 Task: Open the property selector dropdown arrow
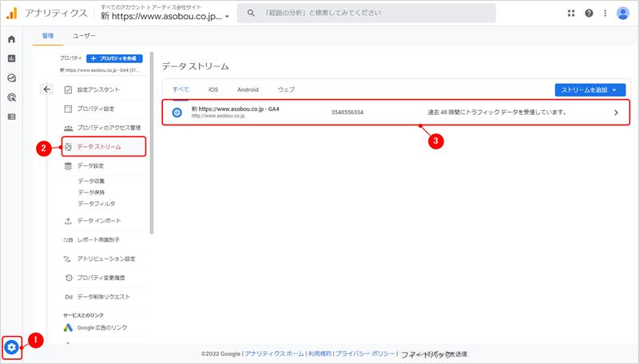click(x=227, y=17)
